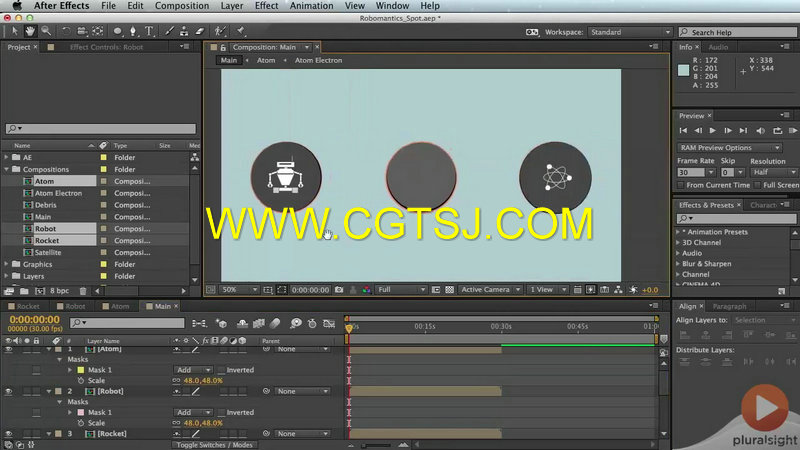Select the Pen tool
Viewport: 800px width, 450px height.
click(x=133, y=31)
